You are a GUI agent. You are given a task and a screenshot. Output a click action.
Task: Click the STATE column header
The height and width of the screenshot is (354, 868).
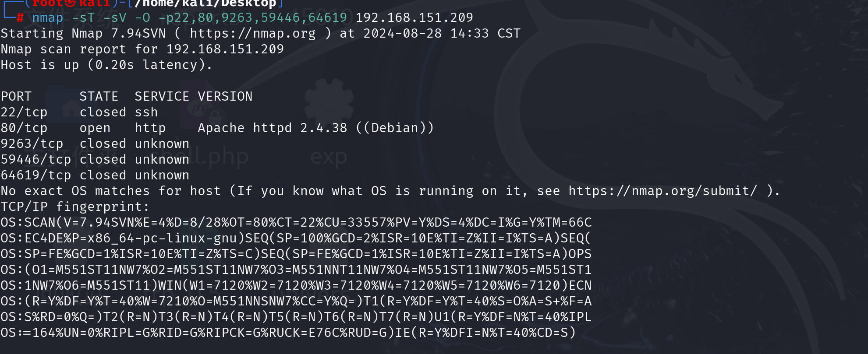click(x=99, y=97)
